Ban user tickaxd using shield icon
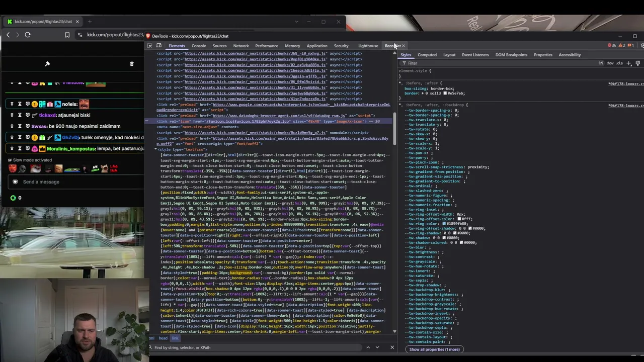Image resolution: width=644 pixels, height=362 pixels. tap(28, 115)
